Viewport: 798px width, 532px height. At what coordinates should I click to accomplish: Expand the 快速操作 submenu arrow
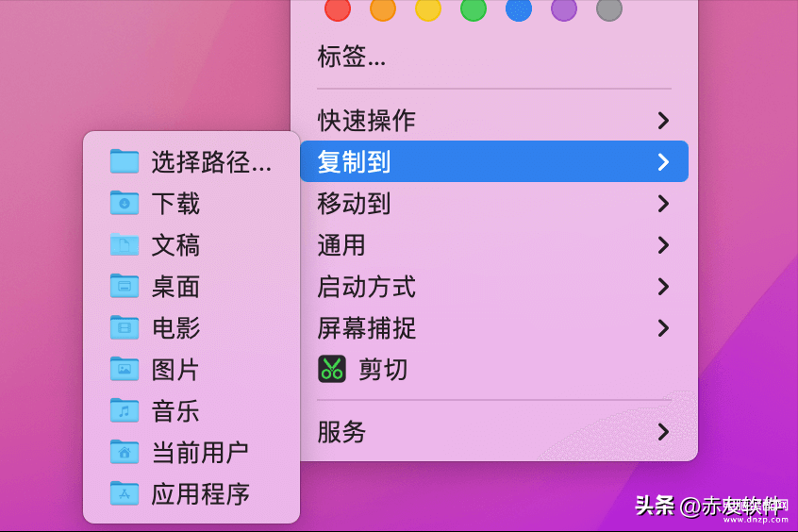pos(662,121)
